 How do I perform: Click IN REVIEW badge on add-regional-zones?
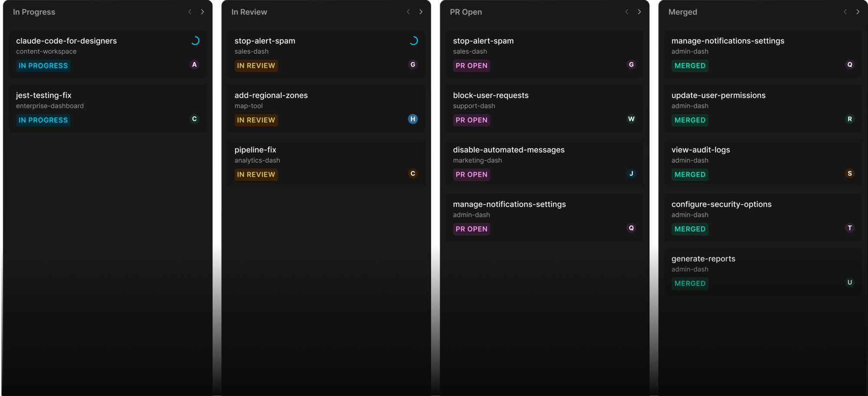pyautogui.click(x=256, y=120)
